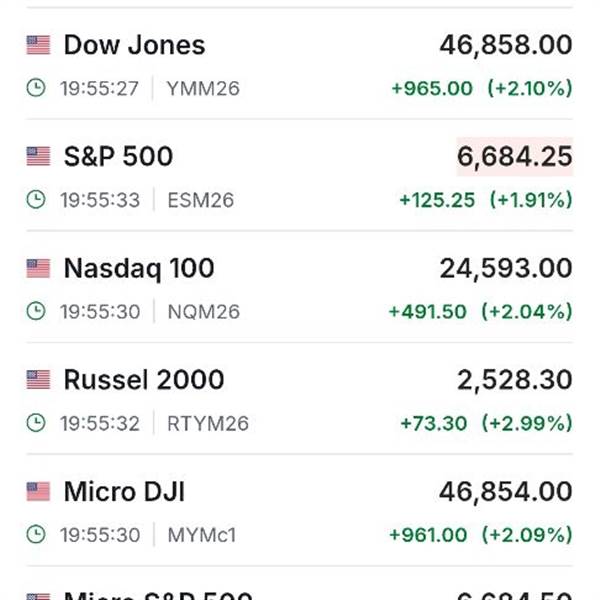Tap the clock icon next to 19:55:27

36,88
